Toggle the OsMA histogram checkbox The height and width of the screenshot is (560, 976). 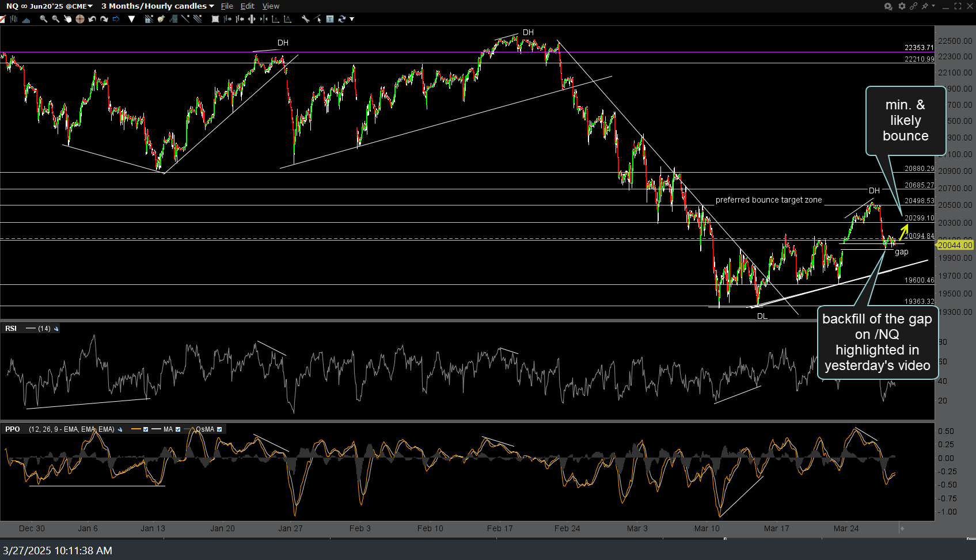coord(219,429)
